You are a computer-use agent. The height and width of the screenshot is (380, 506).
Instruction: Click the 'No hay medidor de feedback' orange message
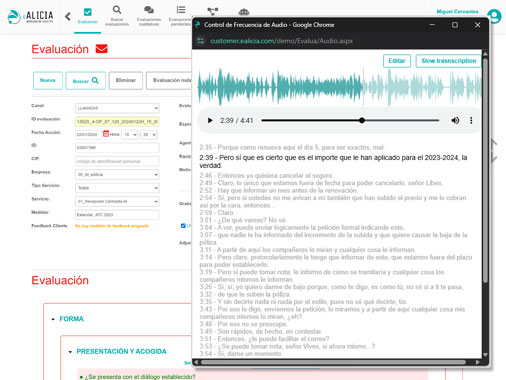click(112, 226)
